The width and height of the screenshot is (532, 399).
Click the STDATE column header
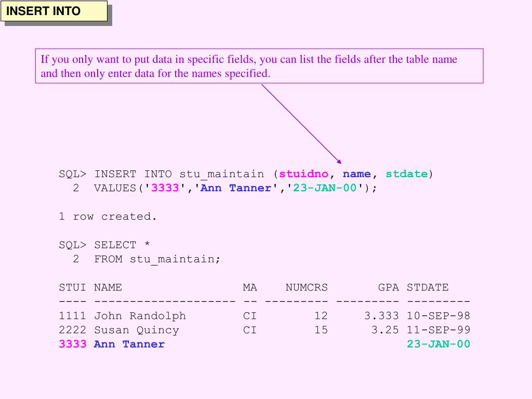pyautogui.click(x=428, y=287)
